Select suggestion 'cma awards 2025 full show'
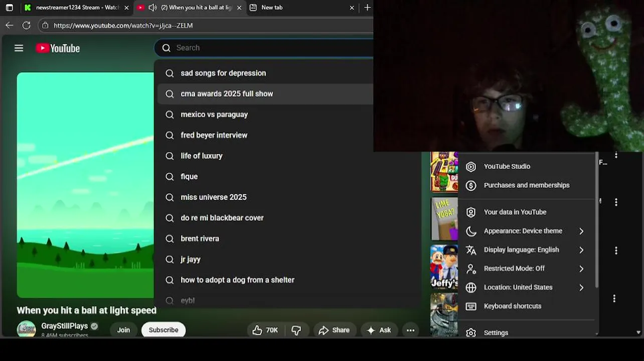 [x=265, y=94]
